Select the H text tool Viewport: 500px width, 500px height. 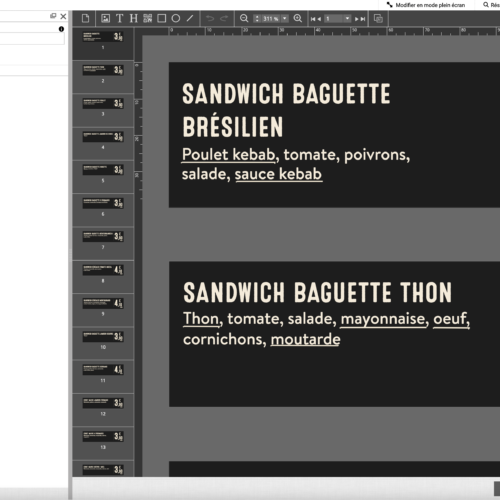tap(134, 18)
